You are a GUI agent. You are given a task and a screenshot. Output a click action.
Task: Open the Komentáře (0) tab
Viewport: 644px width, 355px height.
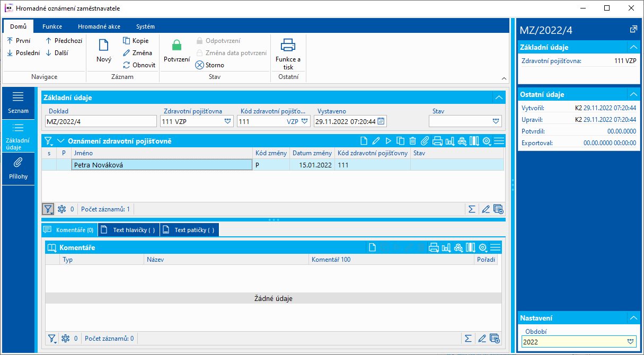click(69, 230)
